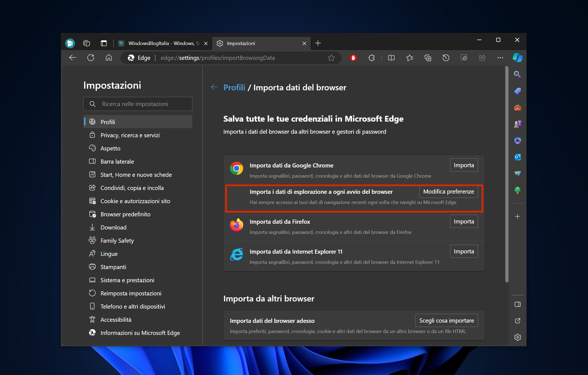Open Reimposta impostazioni
Image resolution: width=588 pixels, height=375 pixels.
point(138,293)
